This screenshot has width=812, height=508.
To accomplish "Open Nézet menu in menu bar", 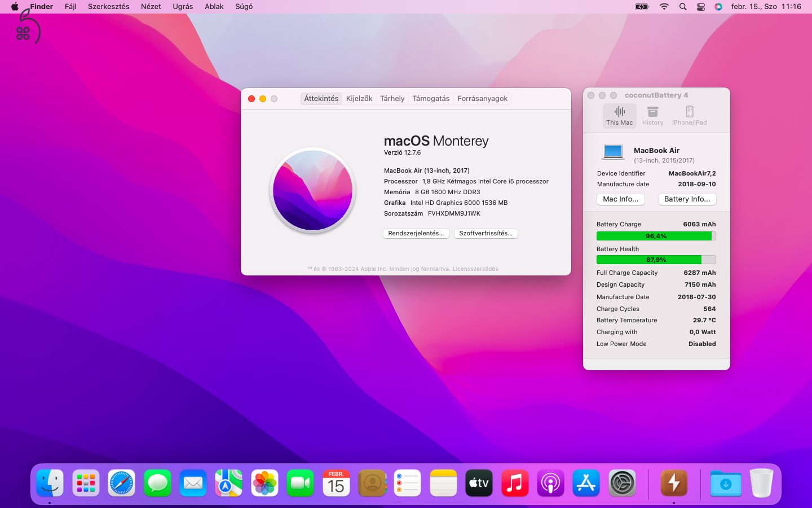I will pos(151,7).
